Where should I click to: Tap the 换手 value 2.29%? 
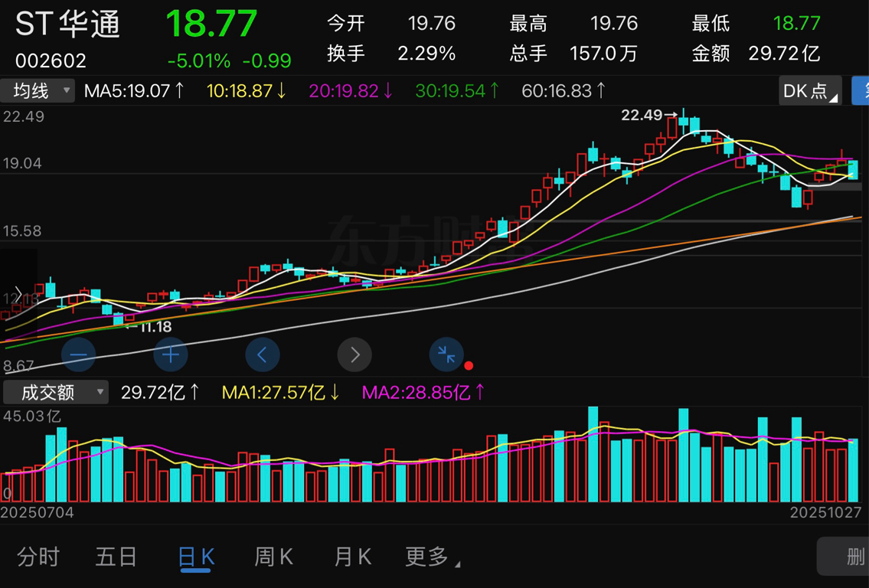pos(426,53)
